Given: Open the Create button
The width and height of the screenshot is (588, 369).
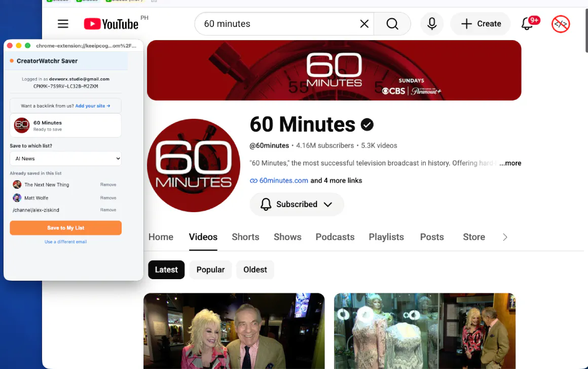Looking at the screenshot, I should tap(481, 24).
